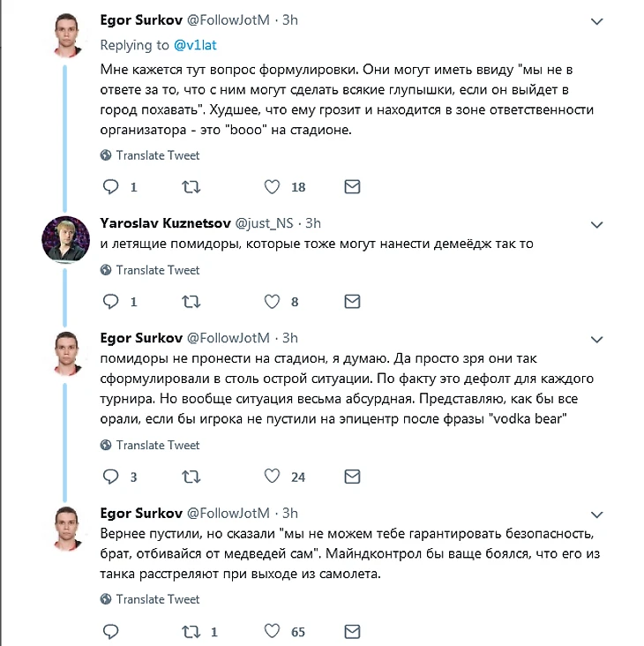Like the tweet with 24 likes
This screenshot has height=646, width=644.
coord(273,477)
